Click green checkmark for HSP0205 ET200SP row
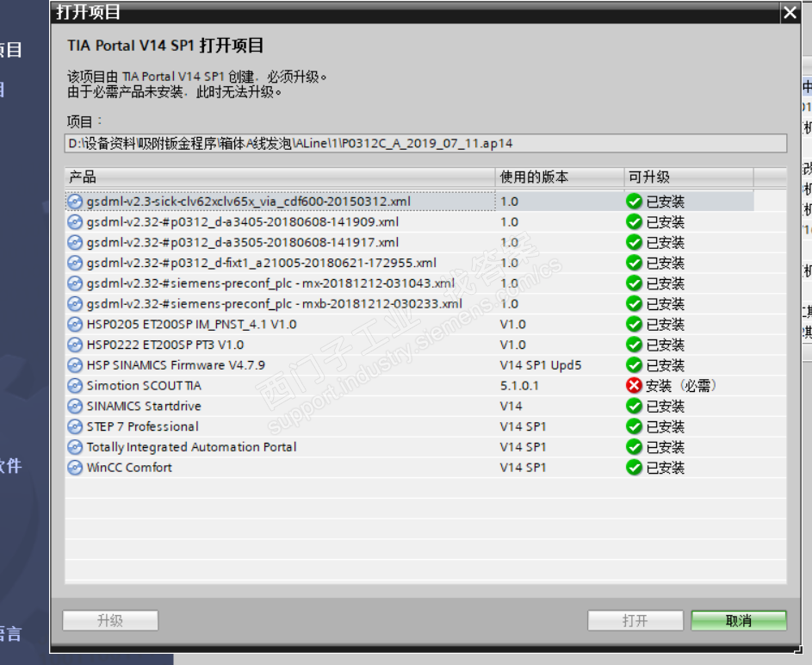This screenshot has height=665, width=812. (x=634, y=324)
